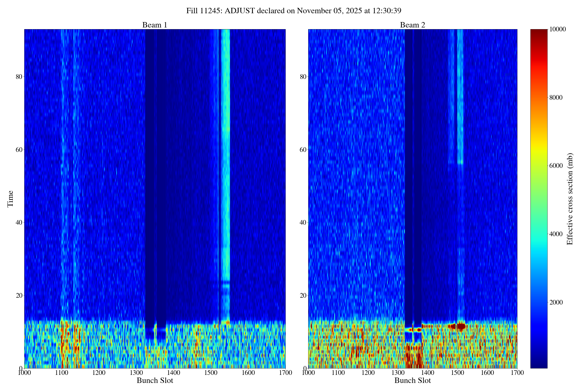
Task: Click the Beam 1 'Bunch Slot' axis label
Action: 155,380
